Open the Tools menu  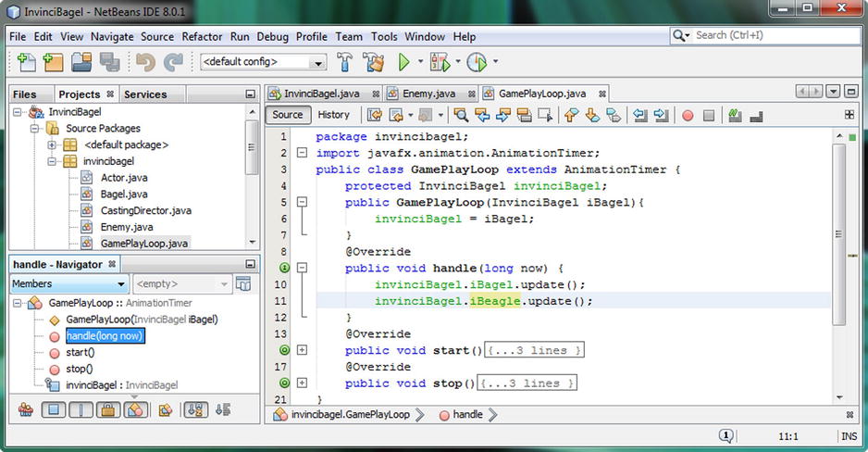point(384,36)
